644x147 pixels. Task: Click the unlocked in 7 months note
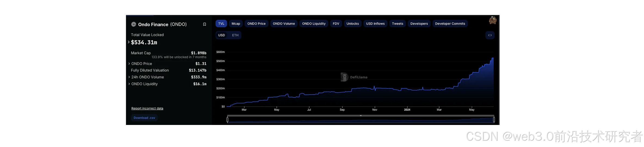click(x=179, y=57)
